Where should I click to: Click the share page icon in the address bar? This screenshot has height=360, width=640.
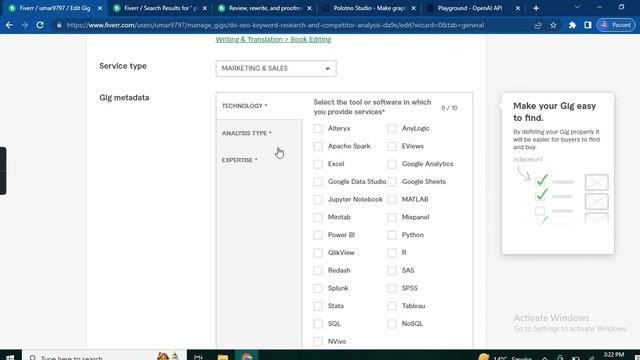pyautogui.click(x=538, y=25)
